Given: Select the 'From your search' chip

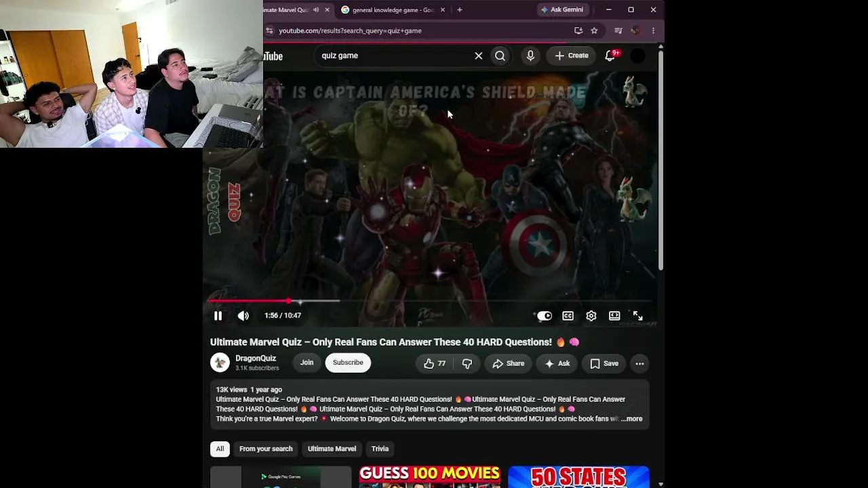Looking at the screenshot, I should click(266, 449).
